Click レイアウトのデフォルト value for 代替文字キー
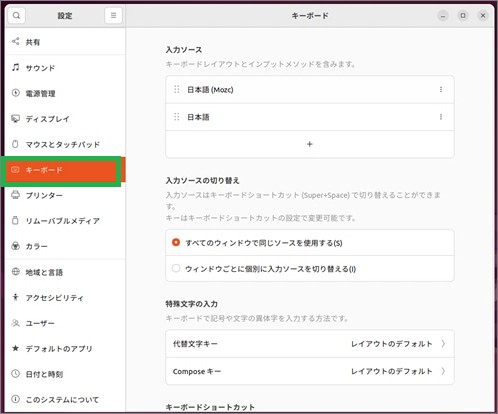The image size is (498, 414). (391, 344)
